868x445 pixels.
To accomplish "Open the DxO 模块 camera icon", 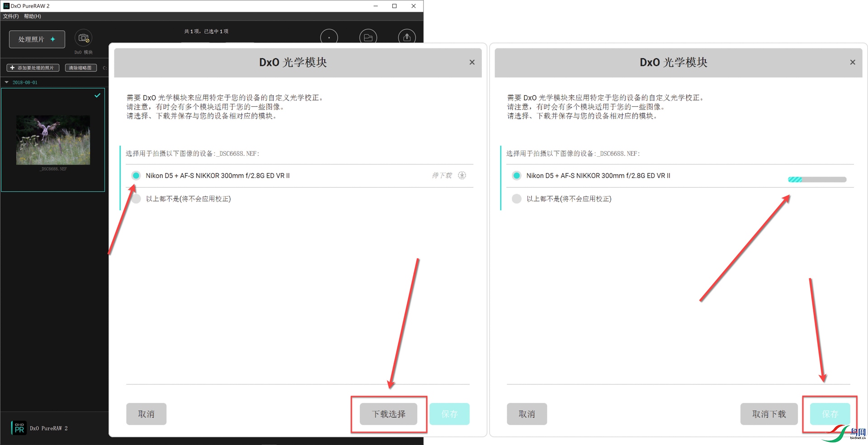I will click(84, 38).
